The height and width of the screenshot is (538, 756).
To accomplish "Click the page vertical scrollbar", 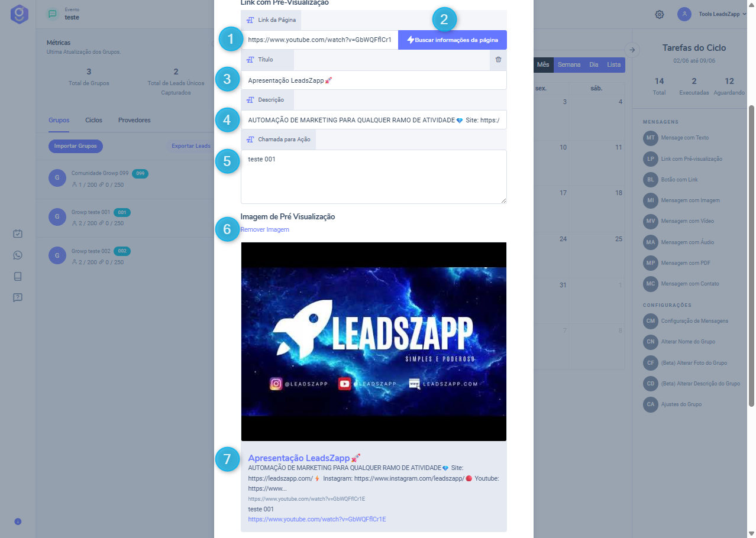I will click(751, 254).
